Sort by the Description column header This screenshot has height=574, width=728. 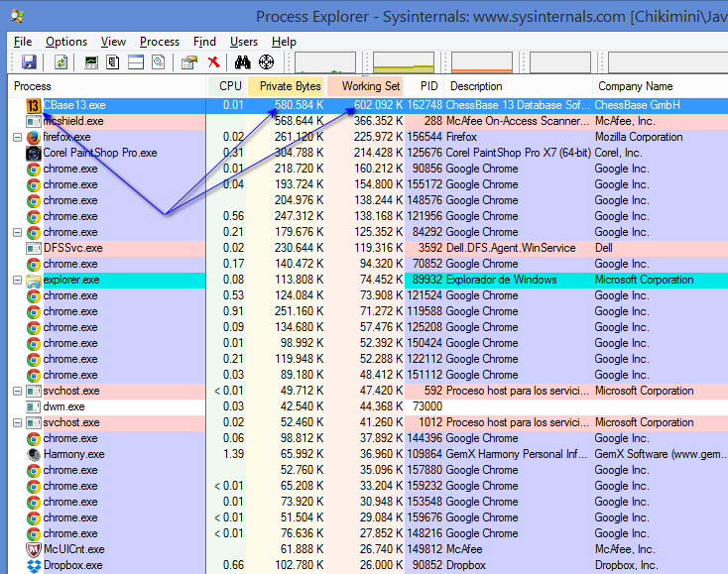click(518, 86)
